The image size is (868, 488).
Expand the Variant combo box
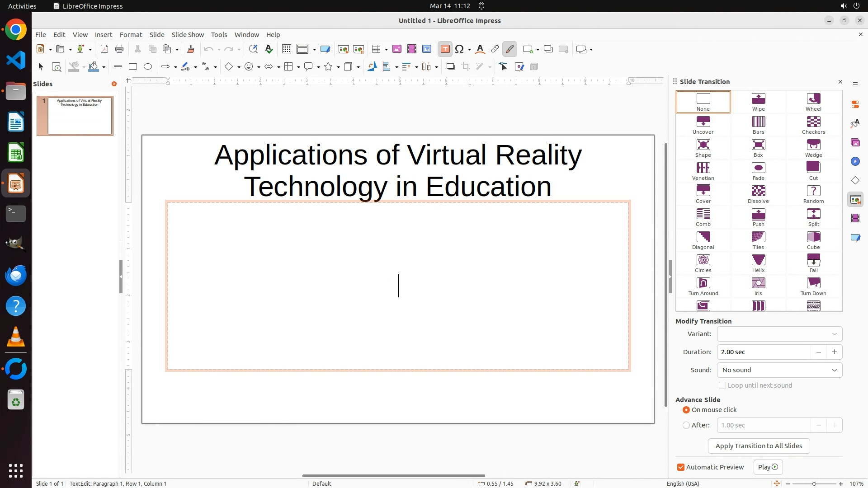[779, 334]
